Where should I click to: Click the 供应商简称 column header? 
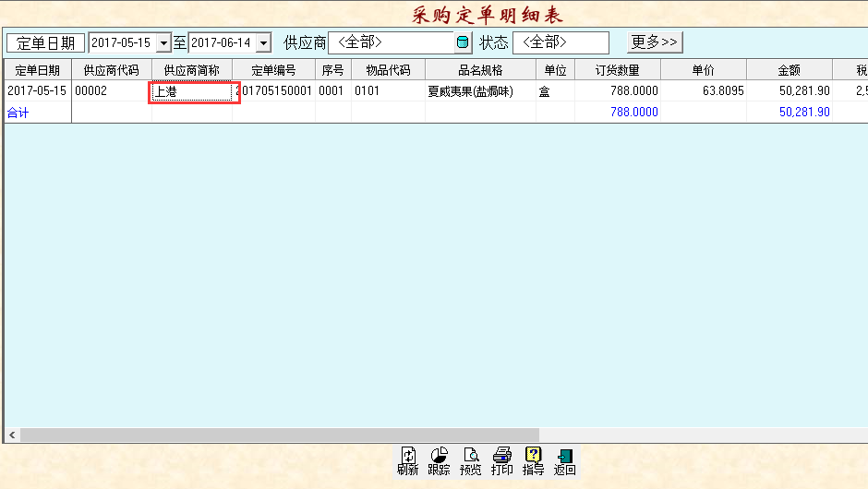tap(191, 70)
